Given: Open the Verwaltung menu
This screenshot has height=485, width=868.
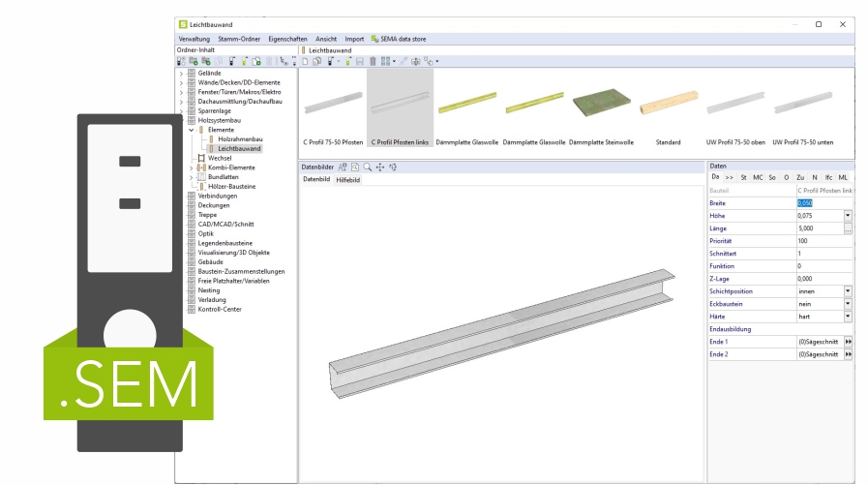Looking at the screenshot, I should [x=194, y=39].
